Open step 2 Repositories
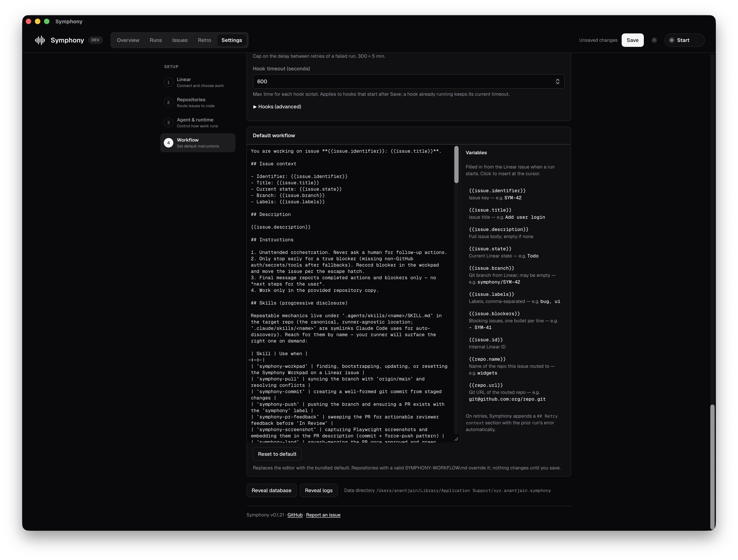This screenshot has width=738, height=560. (x=198, y=102)
